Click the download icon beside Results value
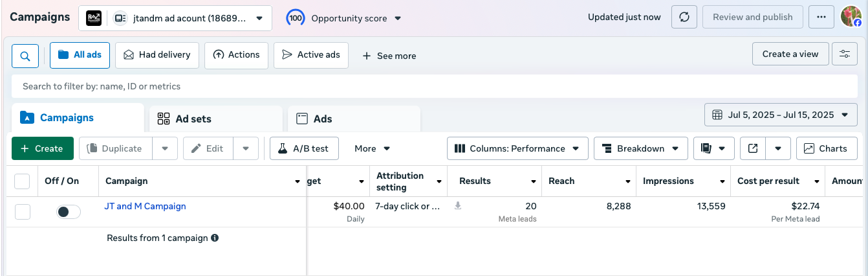This screenshot has width=868, height=276. point(458,206)
